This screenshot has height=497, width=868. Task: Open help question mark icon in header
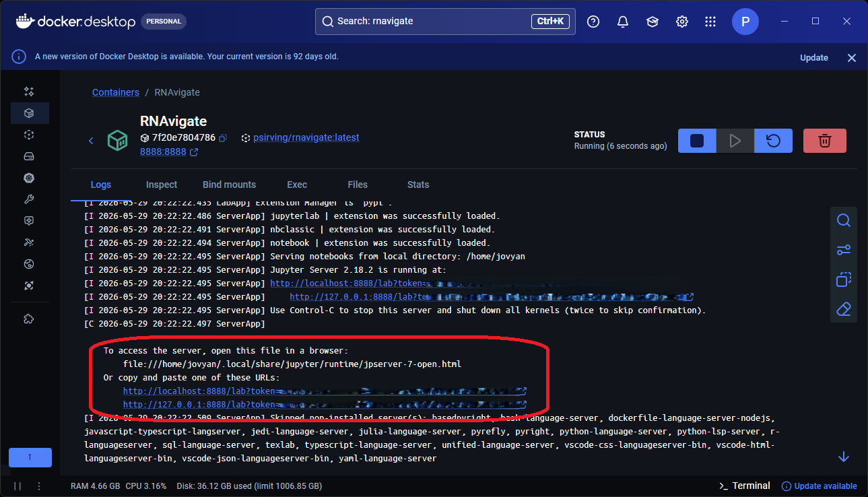pos(593,22)
